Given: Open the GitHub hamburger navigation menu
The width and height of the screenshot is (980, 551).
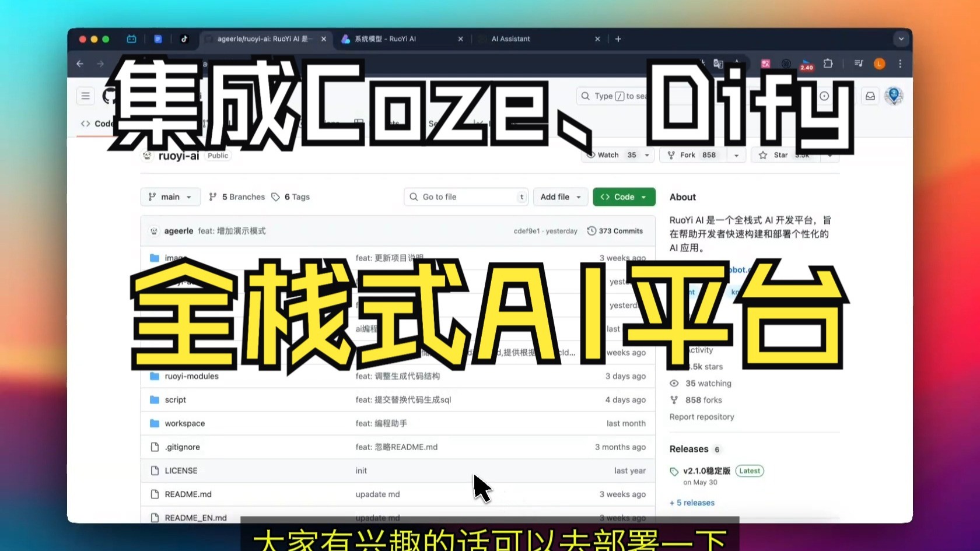Looking at the screenshot, I should pyautogui.click(x=86, y=96).
